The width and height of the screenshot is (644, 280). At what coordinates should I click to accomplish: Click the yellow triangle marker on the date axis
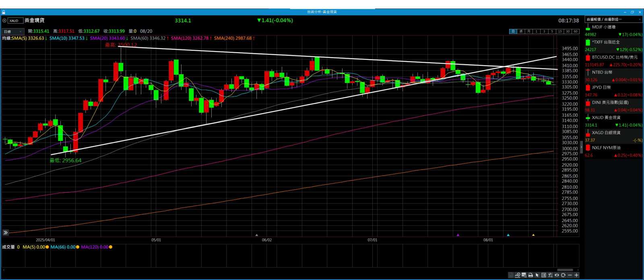[533, 235]
